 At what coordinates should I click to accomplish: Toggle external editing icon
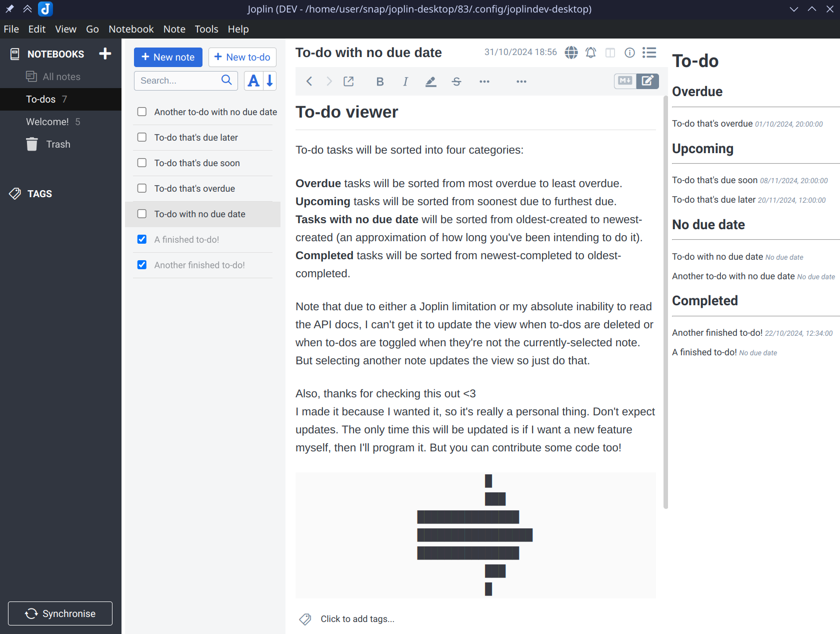pos(348,82)
